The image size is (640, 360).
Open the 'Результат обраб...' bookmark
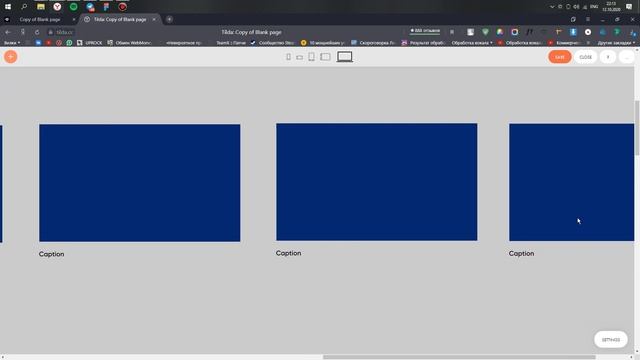tap(423, 42)
